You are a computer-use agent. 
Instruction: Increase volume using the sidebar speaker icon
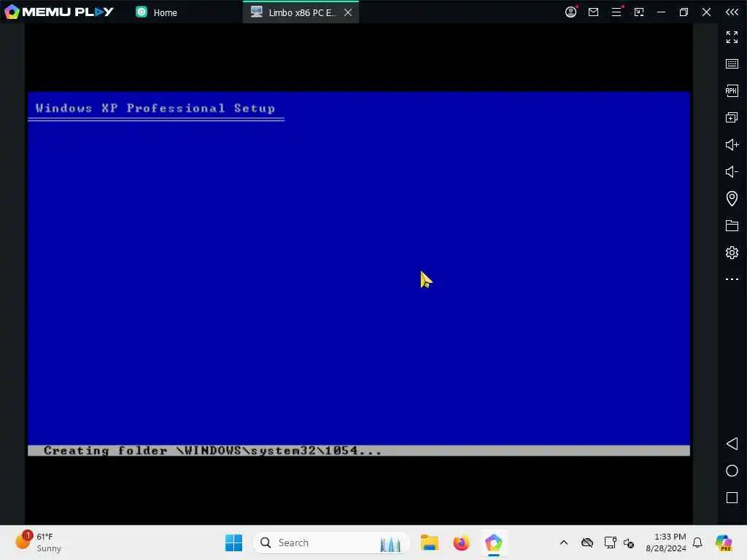pyautogui.click(x=732, y=145)
